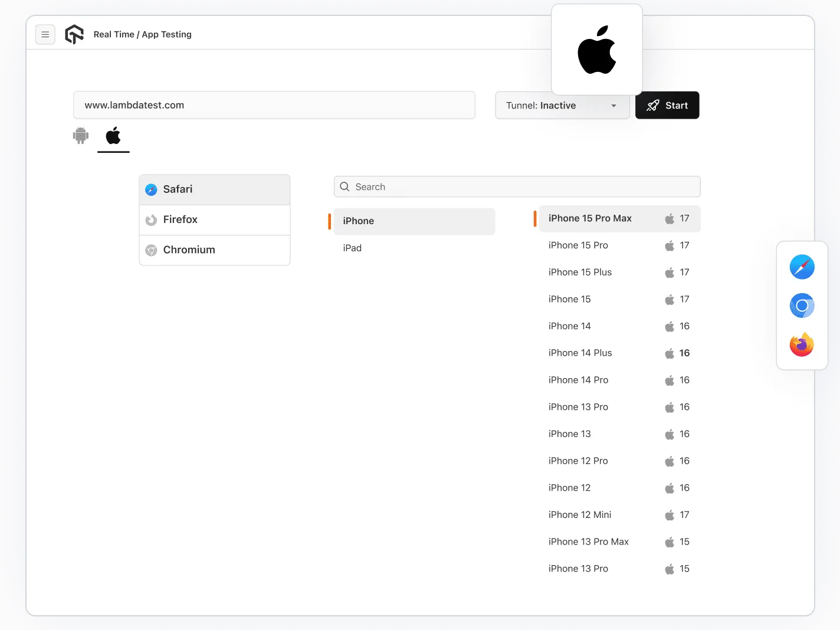Click the large Apple logo card
Image resolution: width=840 pixels, height=630 pixels.
click(596, 50)
